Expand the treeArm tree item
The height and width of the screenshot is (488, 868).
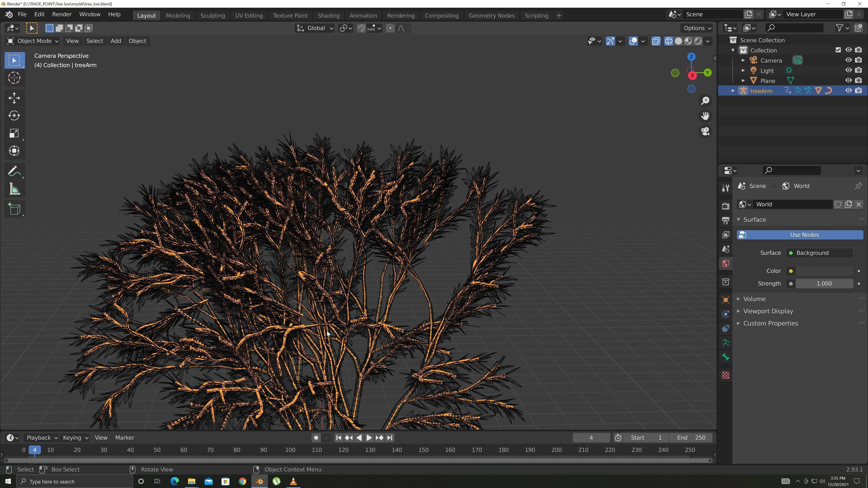click(x=733, y=91)
